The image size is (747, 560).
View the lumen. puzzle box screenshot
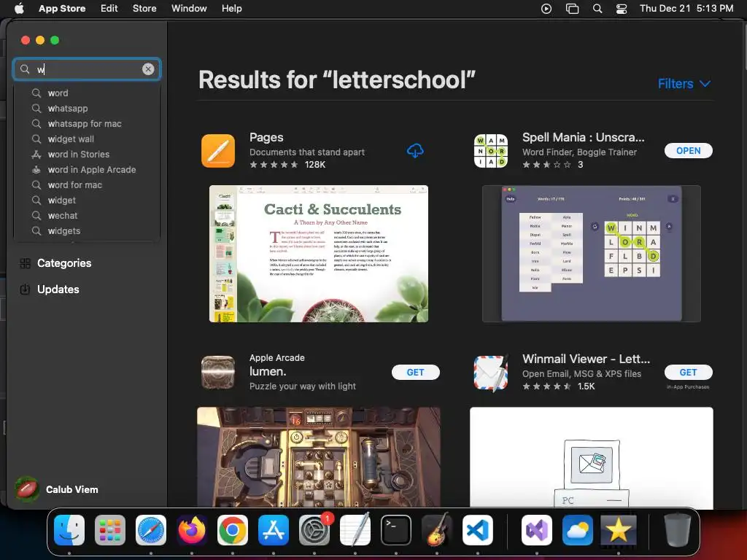click(319, 456)
